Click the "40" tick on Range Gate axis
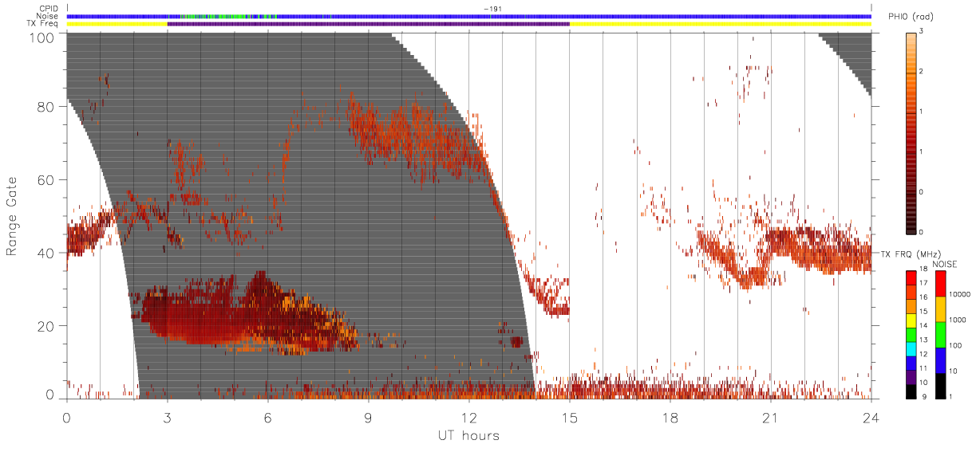 click(x=46, y=253)
